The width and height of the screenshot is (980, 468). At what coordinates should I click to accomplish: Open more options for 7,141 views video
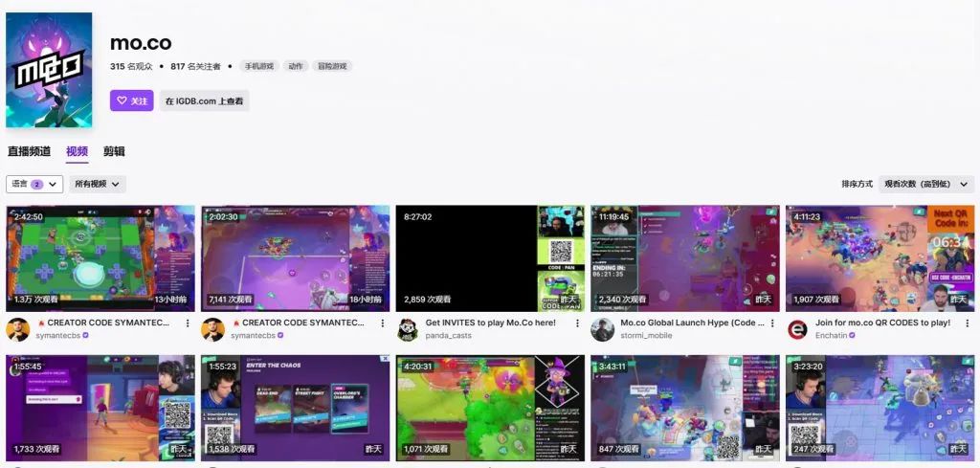tap(383, 323)
